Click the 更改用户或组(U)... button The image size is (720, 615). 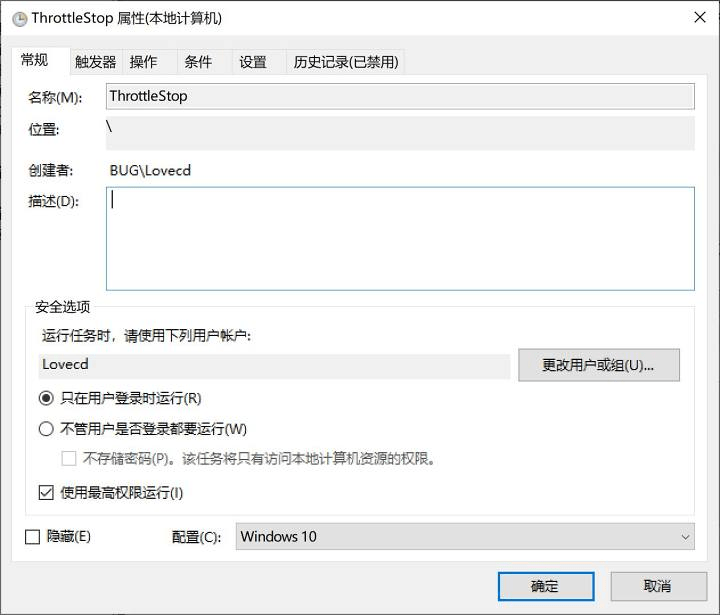pyautogui.click(x=599, y=365)
